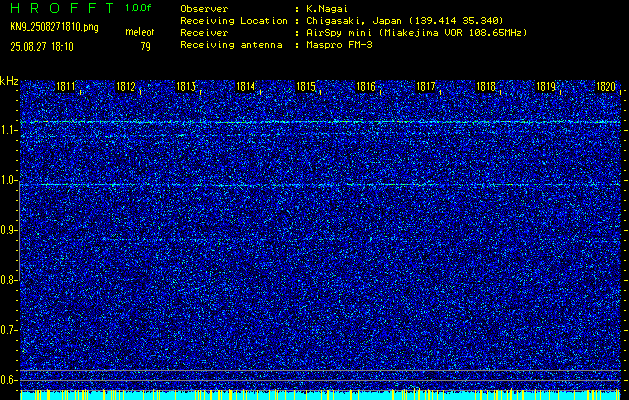Screen dimensions: 629x400
Task: Click the 1820 time marker
Action: 606,86
